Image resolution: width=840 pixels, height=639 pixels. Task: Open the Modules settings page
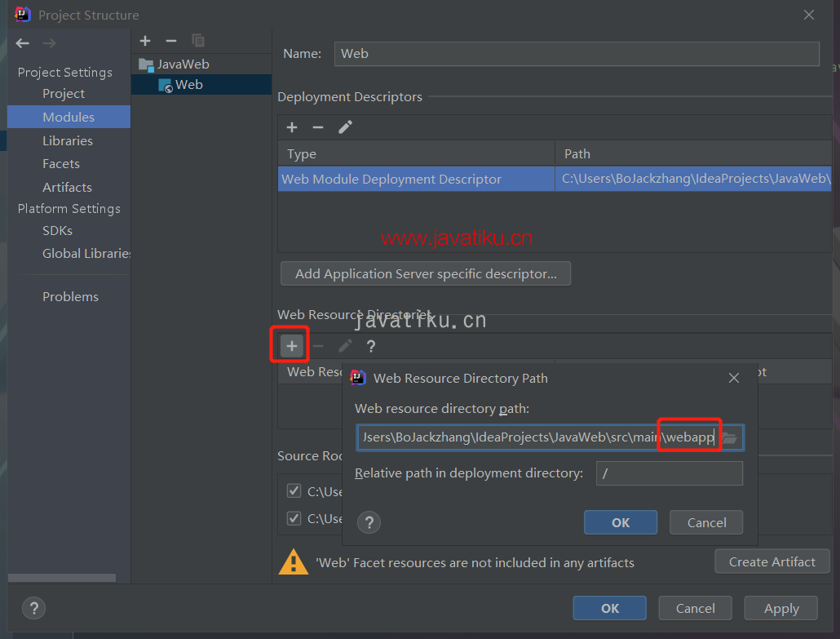(69, 117)
